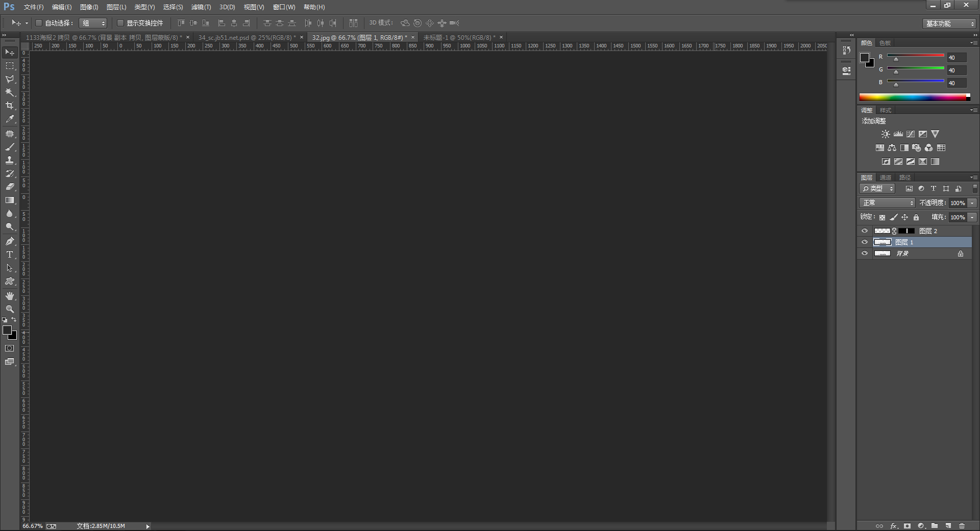Image resolution: width=980 pixels, height=531 pixels.
Task: Open the 正常 blend mode dropdown
Action: (x=887, y=203)
